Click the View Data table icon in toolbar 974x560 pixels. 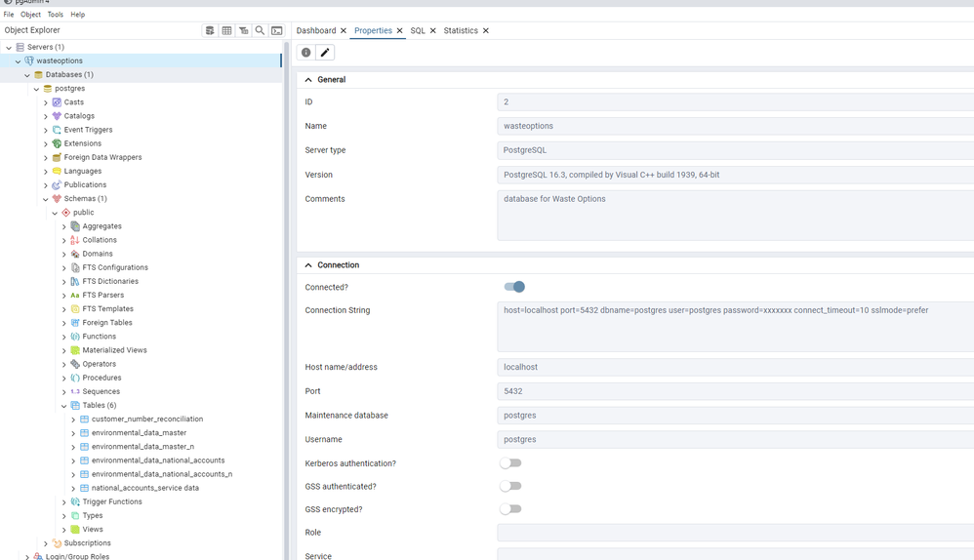click(226, 30)
